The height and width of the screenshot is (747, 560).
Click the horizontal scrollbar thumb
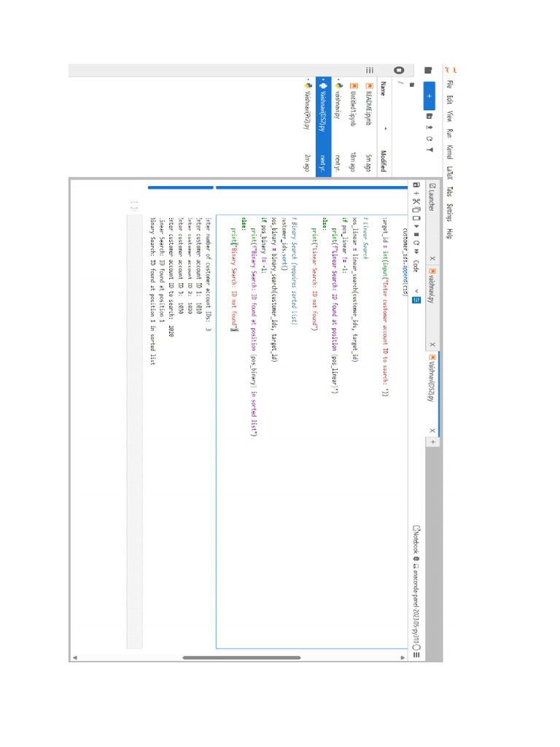(241, 658)
